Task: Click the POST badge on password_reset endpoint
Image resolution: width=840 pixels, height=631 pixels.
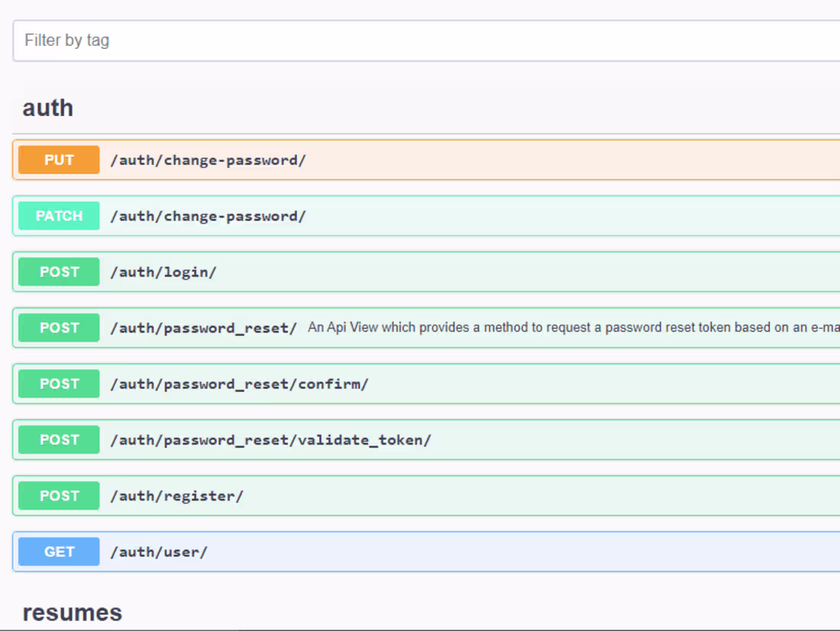Action: coord(58,328)
